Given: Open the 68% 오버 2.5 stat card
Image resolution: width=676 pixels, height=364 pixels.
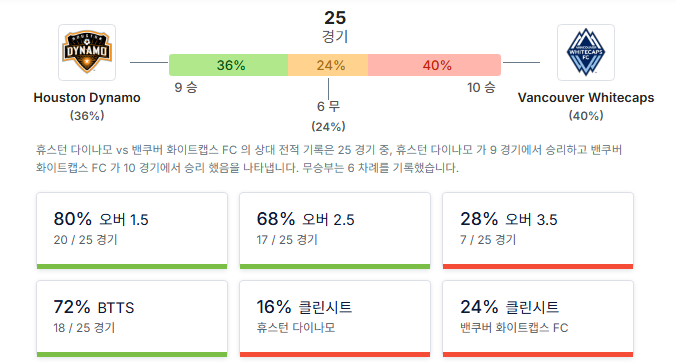Looking at the screenshot, I should click(x=335, y=231).
